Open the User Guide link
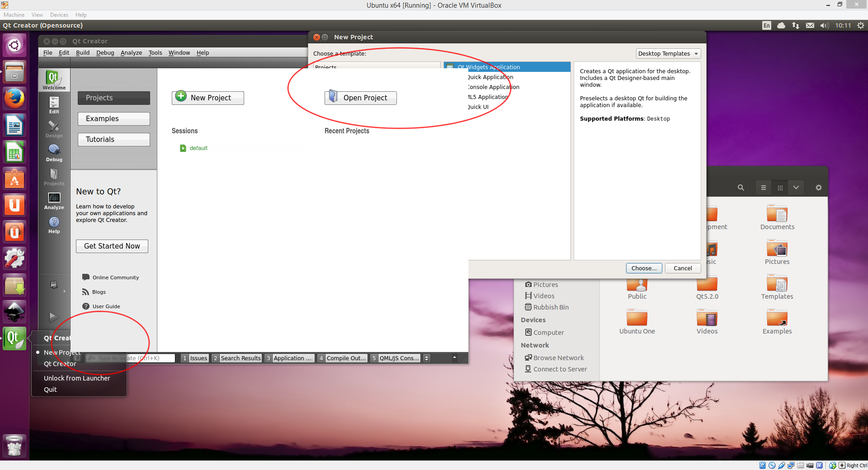The height and width of the screenshot is (470, 868). point(101,306)
